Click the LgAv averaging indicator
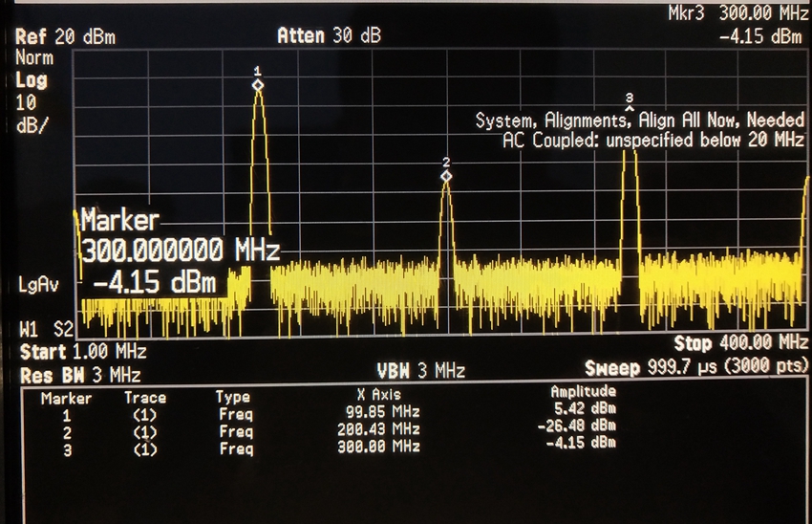The width and height of the screenshot is (812, 524). (37, 284)
